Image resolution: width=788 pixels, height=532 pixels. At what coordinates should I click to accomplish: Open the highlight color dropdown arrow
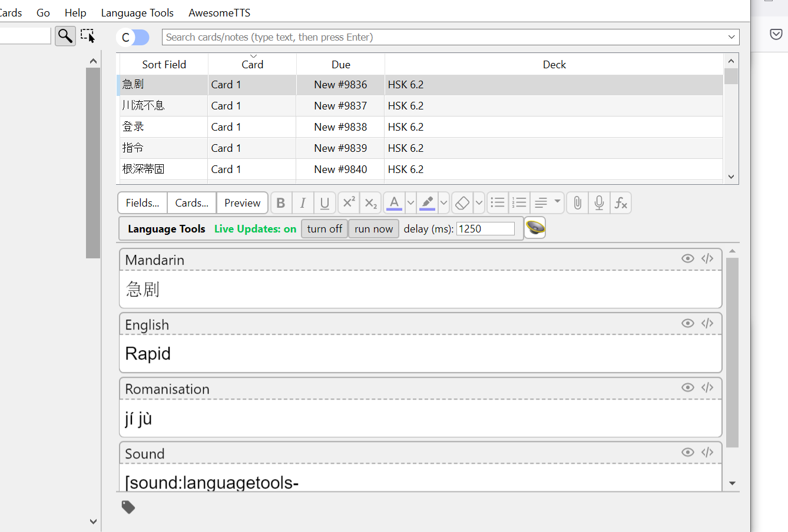(443, 202)
